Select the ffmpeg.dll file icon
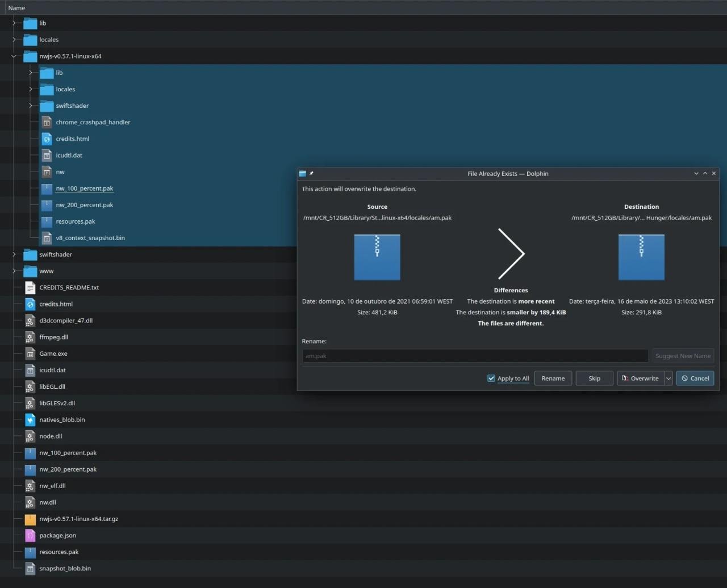The width and height of the screenshot is (727, 588). point(30,337)
